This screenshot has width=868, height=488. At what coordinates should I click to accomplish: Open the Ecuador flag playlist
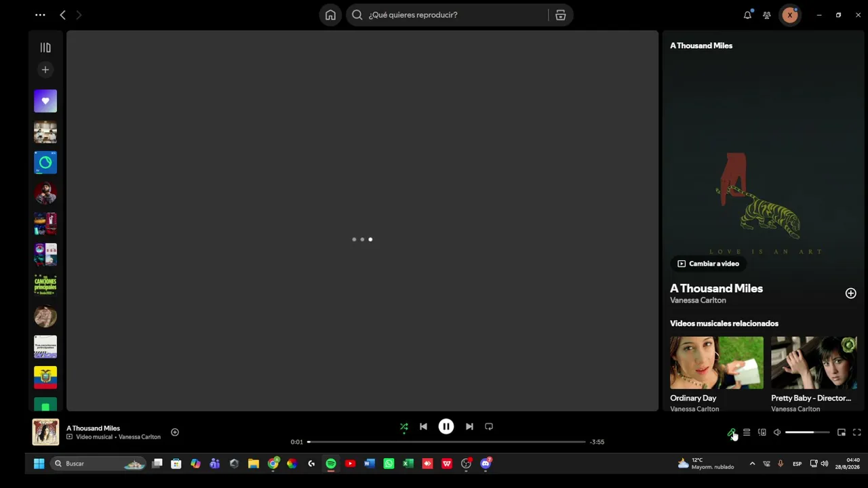[45, 378]
